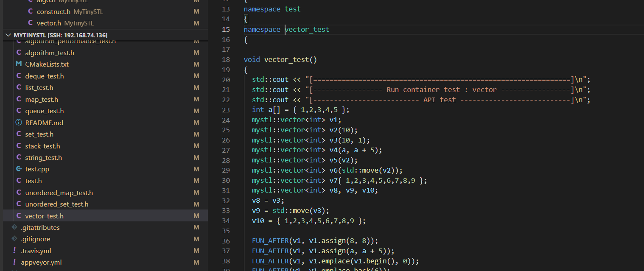Screen dimensions: 644x271
Task: Click the C++ icon next to test.cpp
Action: point(19,169)
